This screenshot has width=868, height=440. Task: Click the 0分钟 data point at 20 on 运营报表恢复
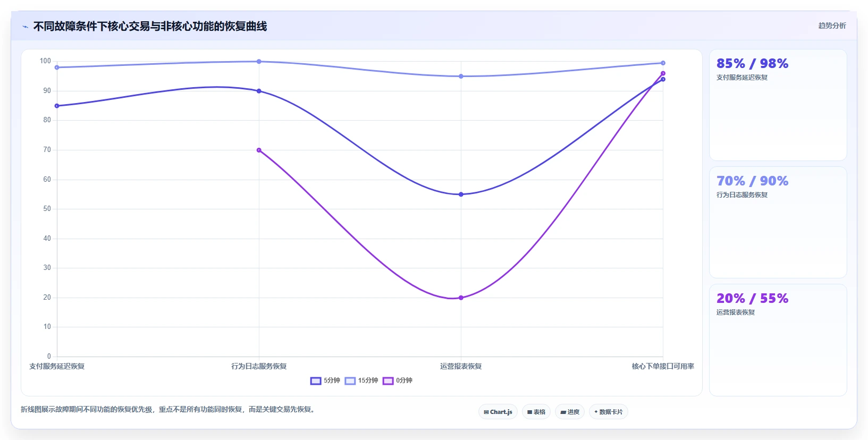pos(461,298)
